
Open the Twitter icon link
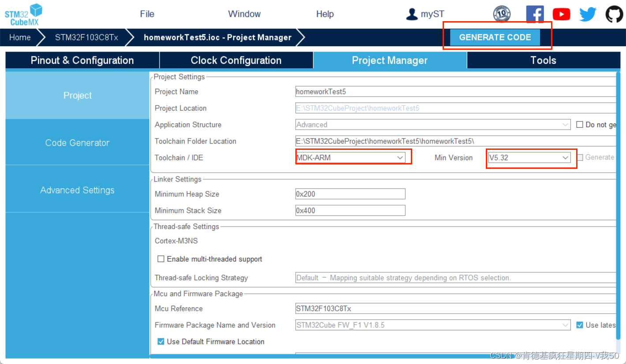tap(588, 14)
